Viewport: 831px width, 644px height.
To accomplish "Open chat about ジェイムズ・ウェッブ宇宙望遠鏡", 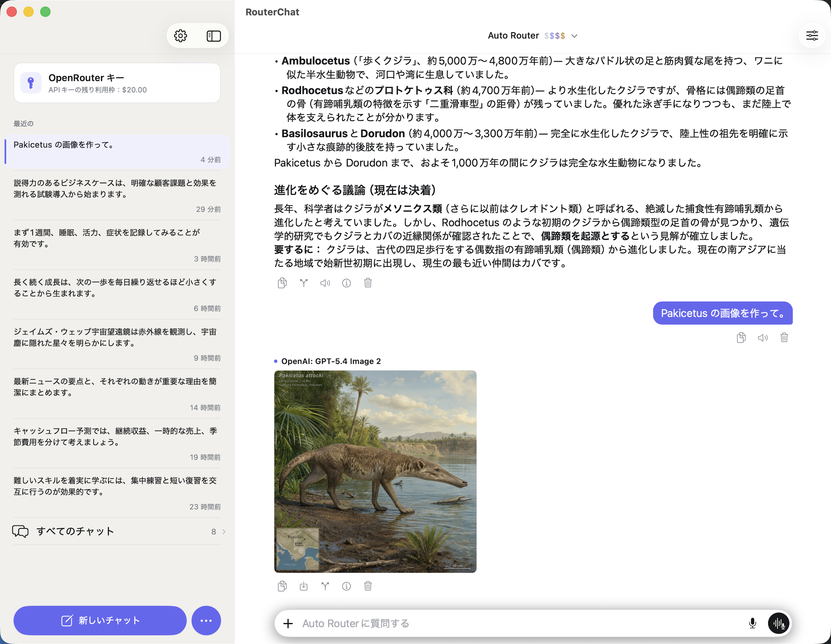I will [x=117, y=344].
